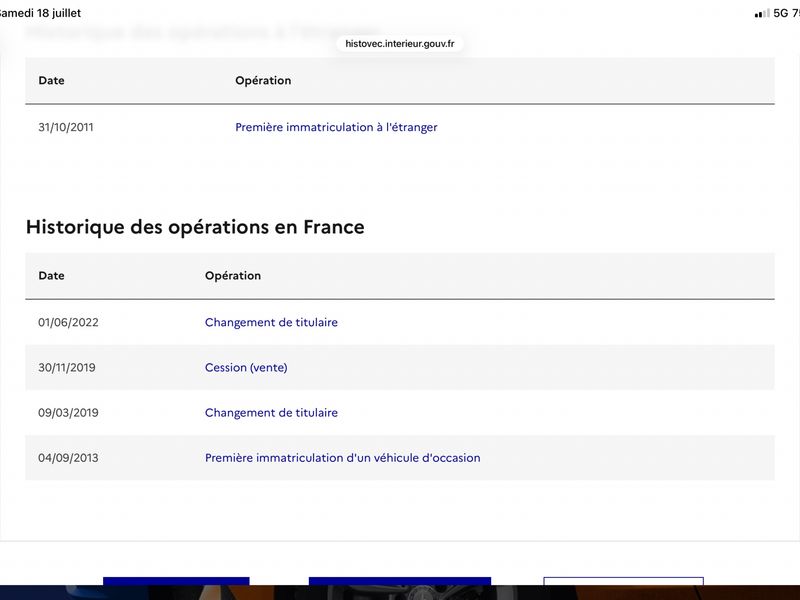Tap the histovec.interieur.gouv.fr address pill

pos(399,44)
